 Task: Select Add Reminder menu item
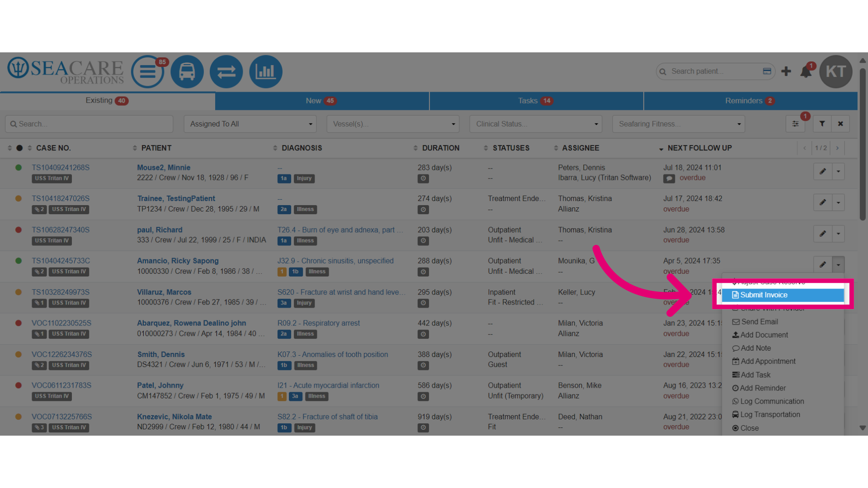pyautogui.click(x=783, y=388)
